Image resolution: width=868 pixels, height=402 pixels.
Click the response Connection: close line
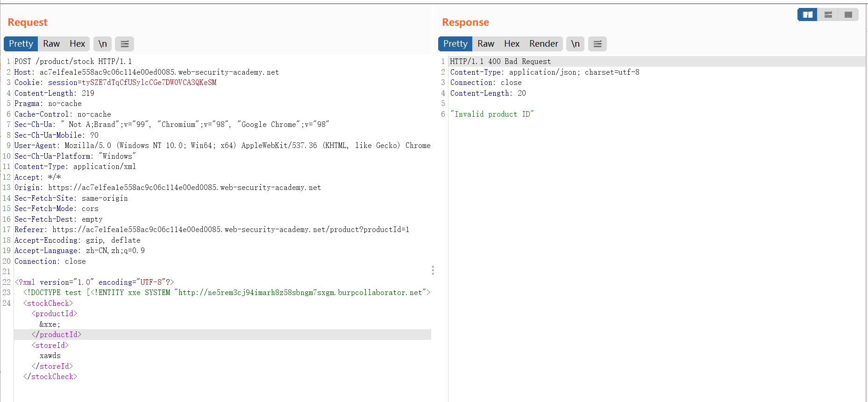coord(486,83)
